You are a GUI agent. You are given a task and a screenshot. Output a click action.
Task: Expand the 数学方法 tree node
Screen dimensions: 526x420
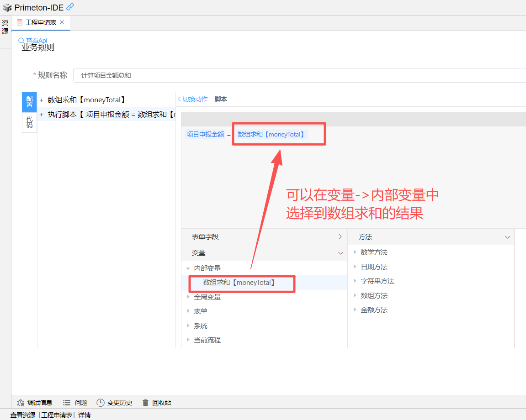[x=355, y=252]
